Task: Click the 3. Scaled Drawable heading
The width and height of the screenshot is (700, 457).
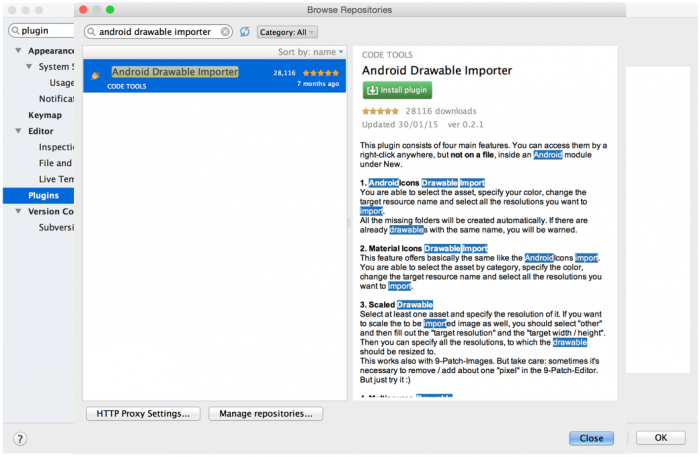Action: coord(396,305)
